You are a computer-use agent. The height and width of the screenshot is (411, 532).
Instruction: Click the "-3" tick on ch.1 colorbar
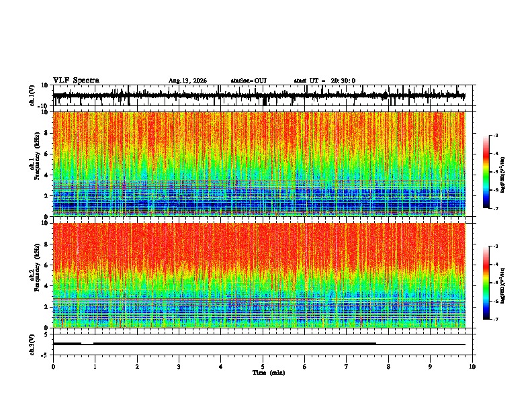pyautogui.click(x=495, y=135)
